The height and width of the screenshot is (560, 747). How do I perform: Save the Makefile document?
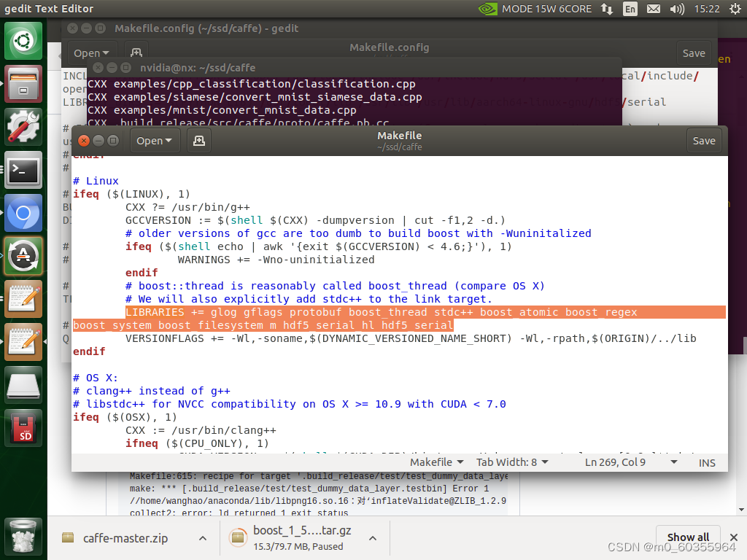(x=704, y=141)
